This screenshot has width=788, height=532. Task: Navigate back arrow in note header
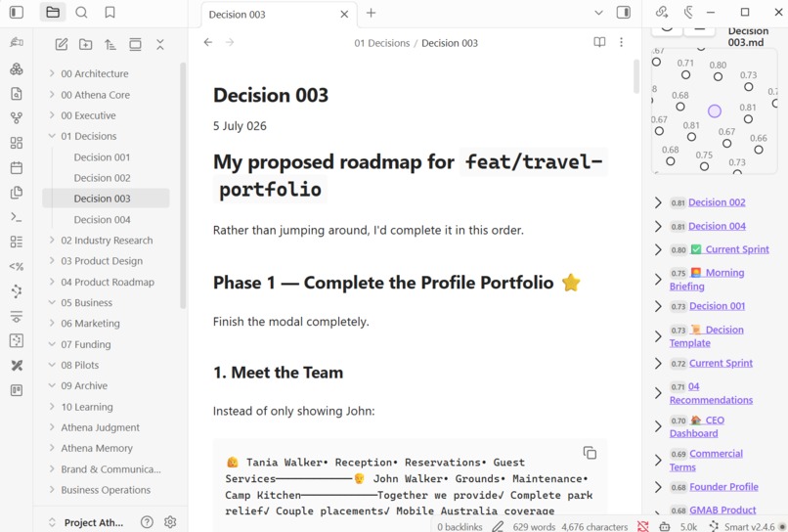[208, 42]
